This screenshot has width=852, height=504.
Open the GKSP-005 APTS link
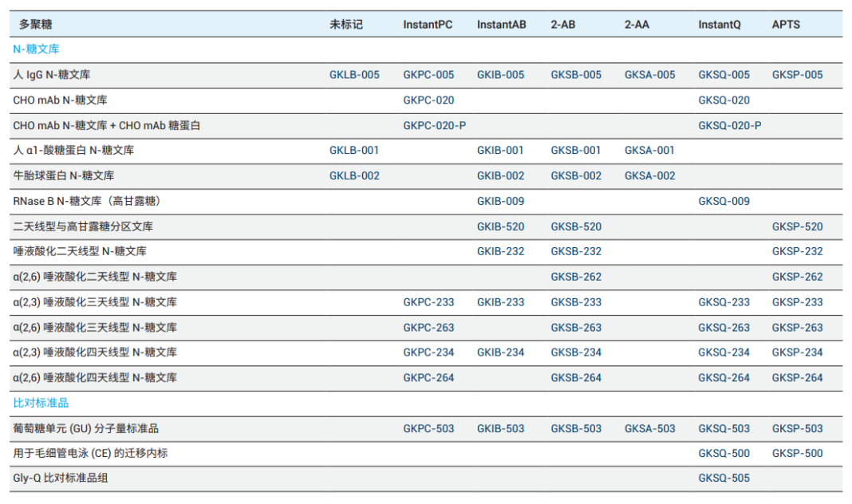tap(797, 75)
